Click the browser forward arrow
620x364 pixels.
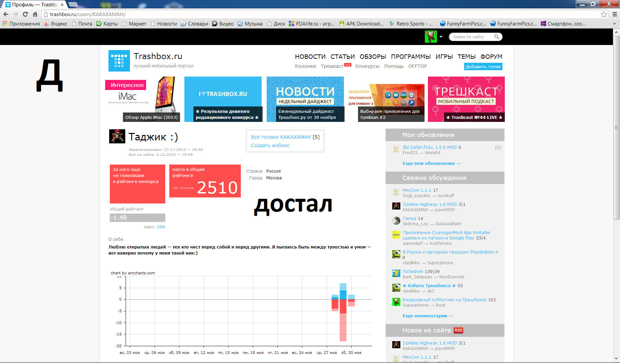[15, 14]
